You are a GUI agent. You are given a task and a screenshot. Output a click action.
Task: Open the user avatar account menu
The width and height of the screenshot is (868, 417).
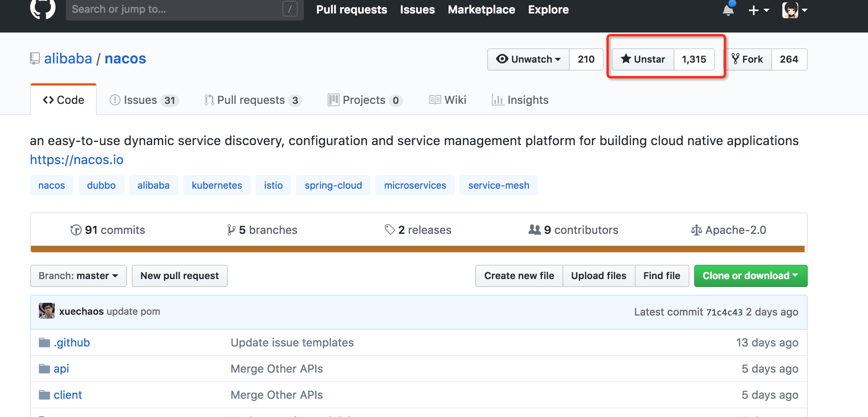point(795,10)
